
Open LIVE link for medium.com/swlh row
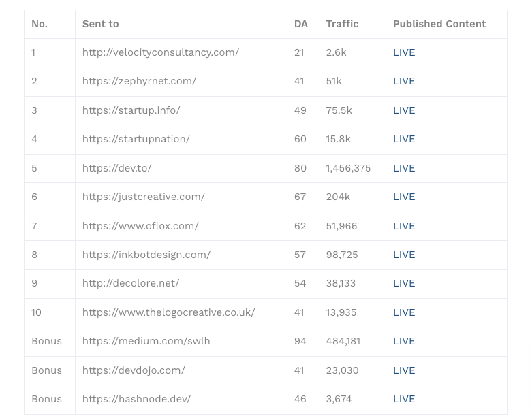[x=404, y=341]
